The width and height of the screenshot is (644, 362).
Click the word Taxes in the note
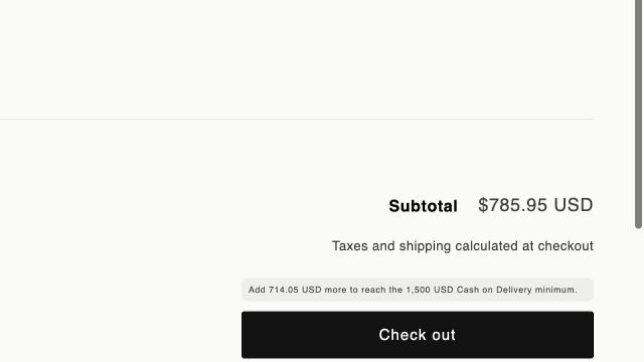[350, 246]
